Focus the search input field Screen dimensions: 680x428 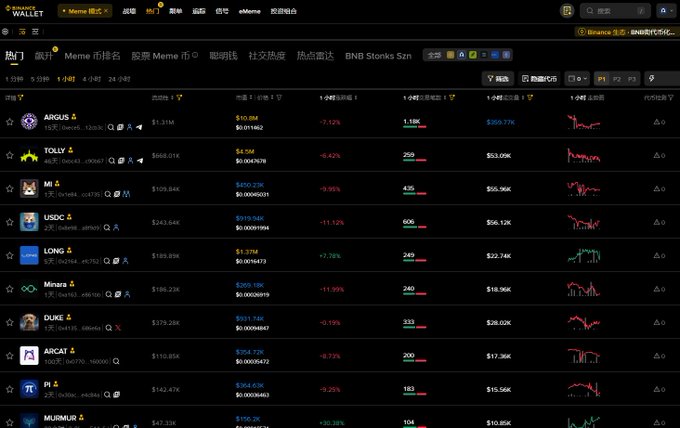coord(615,11)
